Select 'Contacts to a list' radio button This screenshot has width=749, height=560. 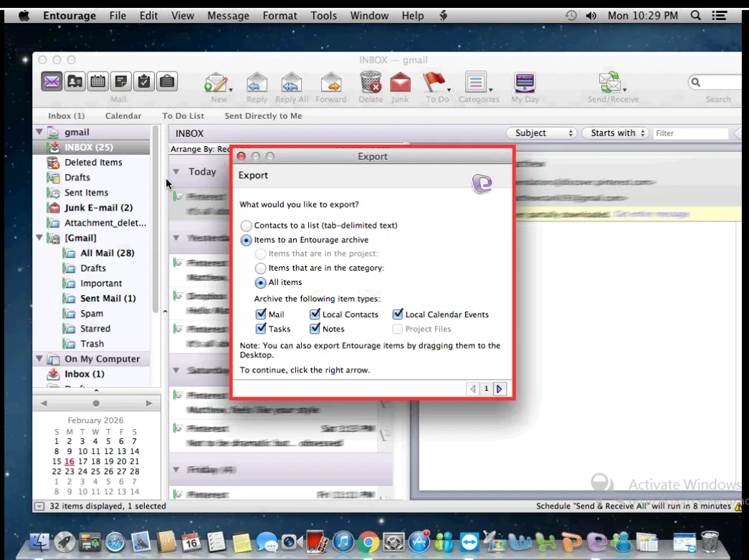pos(246,225)
